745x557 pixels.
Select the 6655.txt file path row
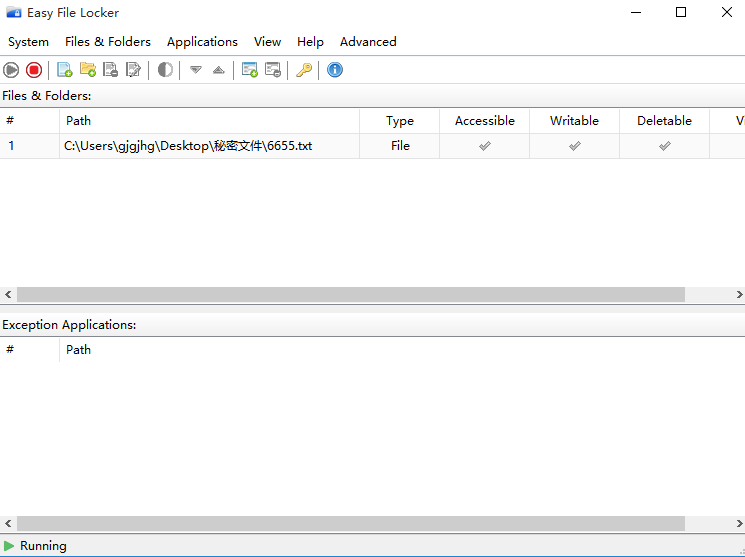pos(188,146)
